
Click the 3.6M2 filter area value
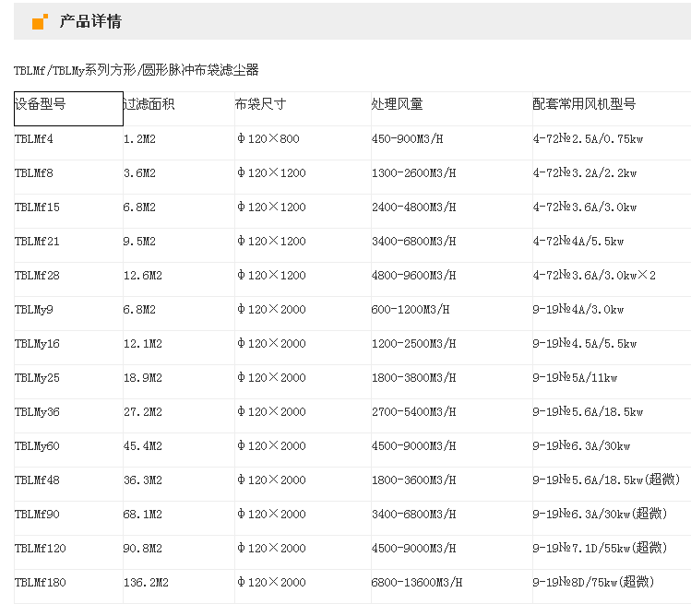click(139, 173)
